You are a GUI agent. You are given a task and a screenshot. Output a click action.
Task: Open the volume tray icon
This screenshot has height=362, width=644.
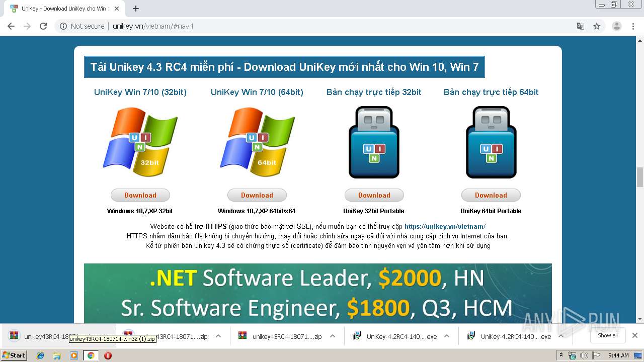[584, 355]
